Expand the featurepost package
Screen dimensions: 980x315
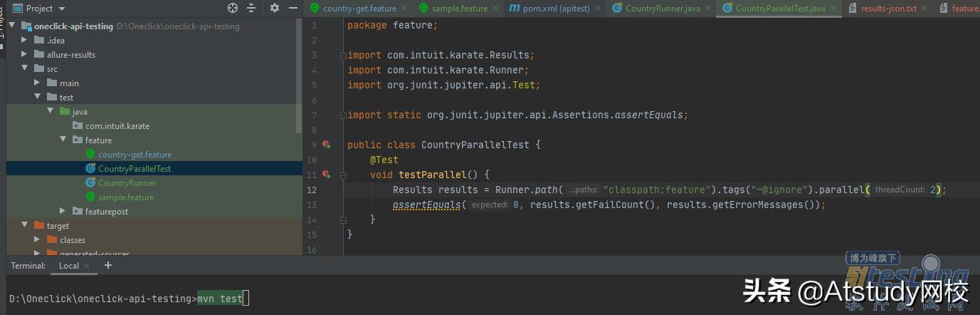pos(63,212)
